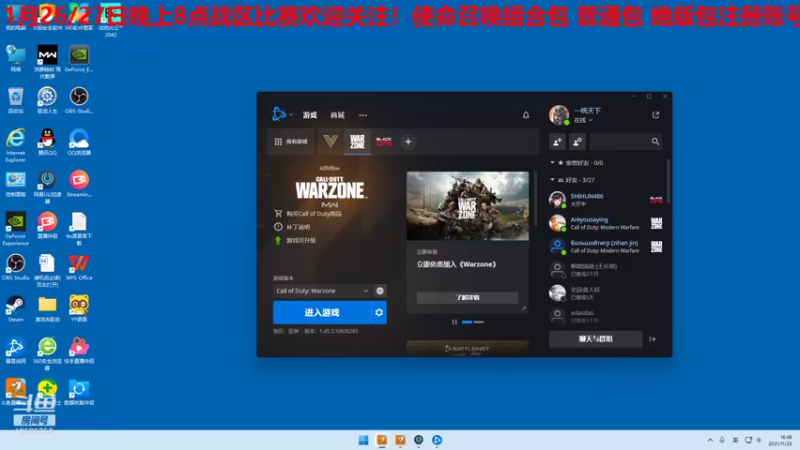The height and width of the screenshot is (450, 800).
Task: Add a game tab with plus button
Action: (408, 142)
